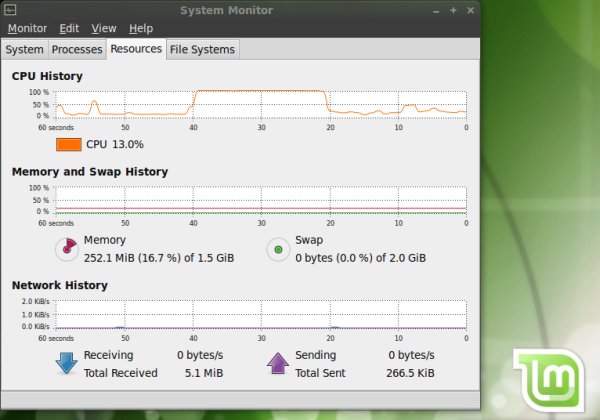The width and height of the screenshot is (600, 420).
Task: Click inside the CPU History graph
Action: 260,103
